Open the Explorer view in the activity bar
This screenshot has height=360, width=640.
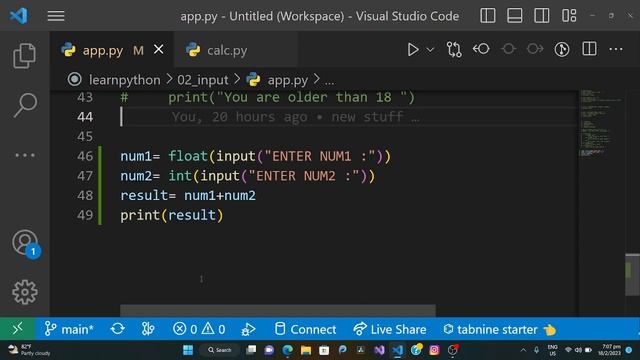[24, 56]
